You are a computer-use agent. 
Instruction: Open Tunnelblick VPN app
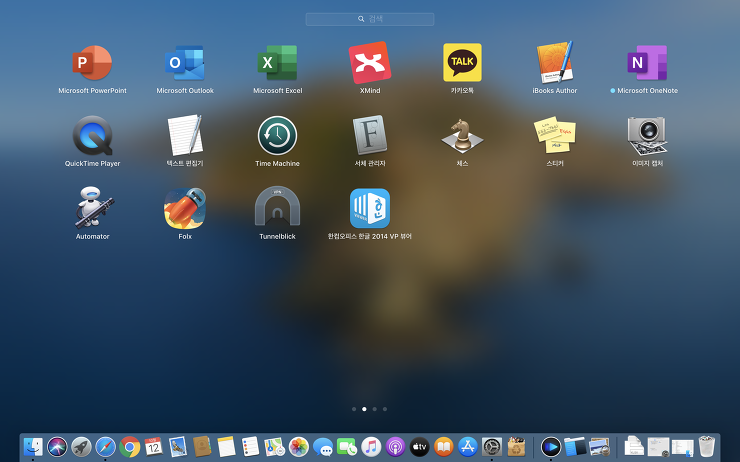coord(277,207)
